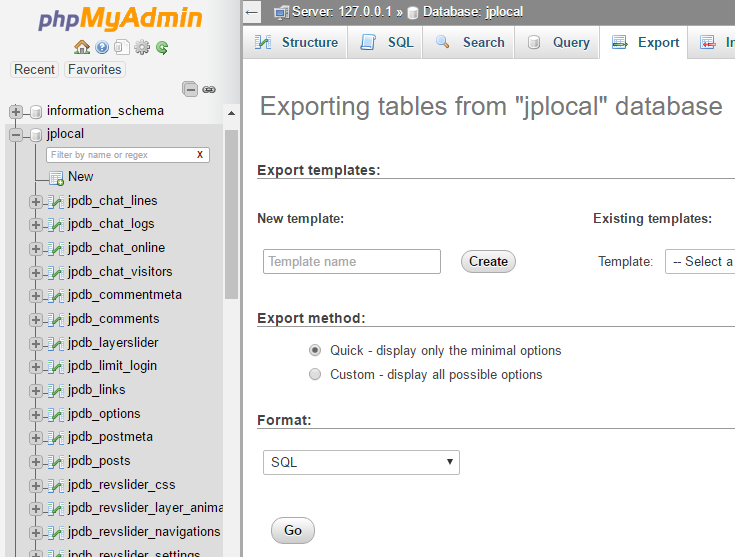This screenshot has width=735, height=557.
Task: Open the Search tab
Action: click(x=470, y=43)
